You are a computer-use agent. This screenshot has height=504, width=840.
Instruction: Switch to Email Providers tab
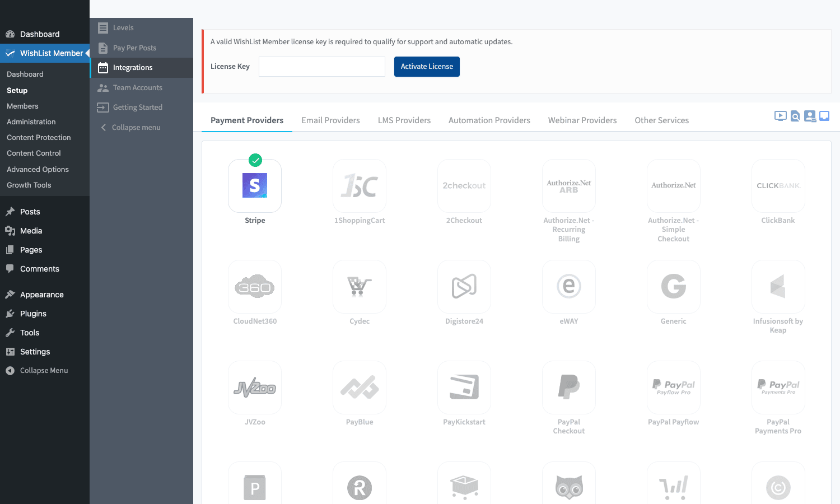click(330, 120)
